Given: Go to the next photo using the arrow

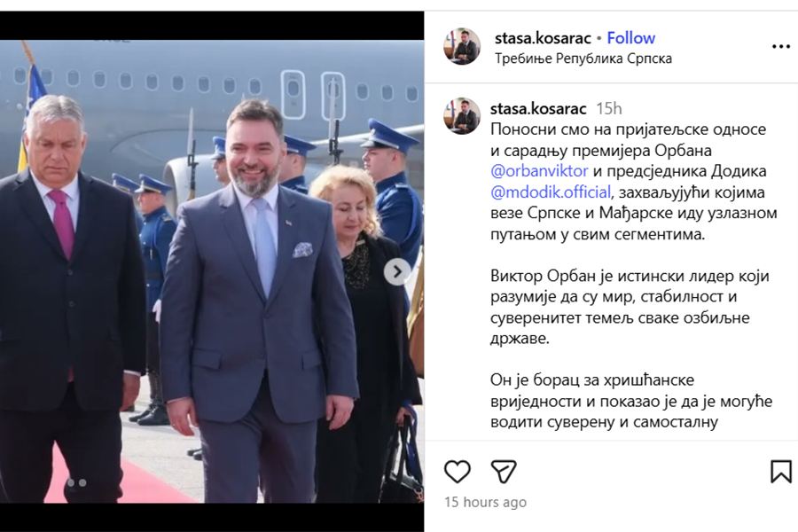Looking at the screenshot, I should [397, 272].
